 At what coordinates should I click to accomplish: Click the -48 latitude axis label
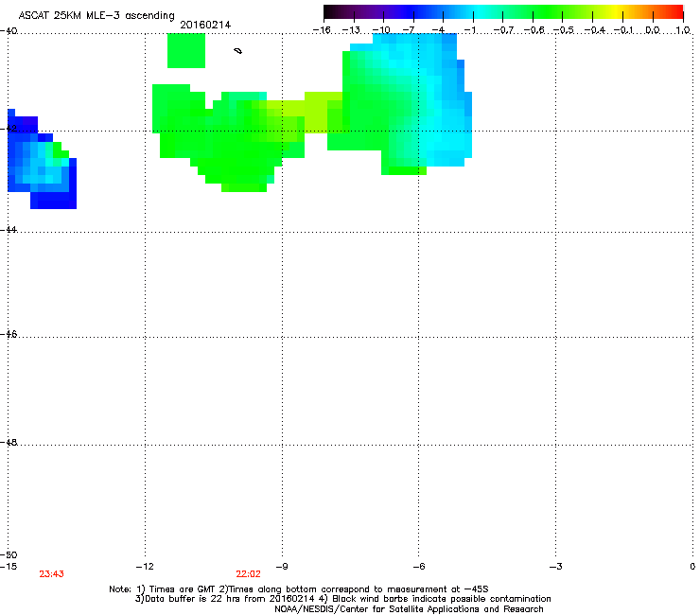click(x=9, y=442)
